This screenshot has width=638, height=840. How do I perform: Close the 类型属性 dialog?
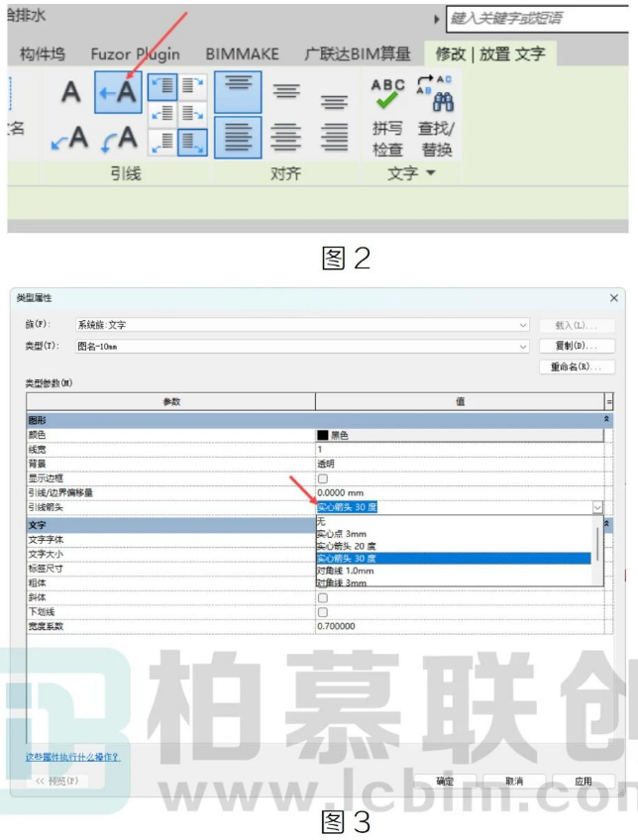point(614,298)
